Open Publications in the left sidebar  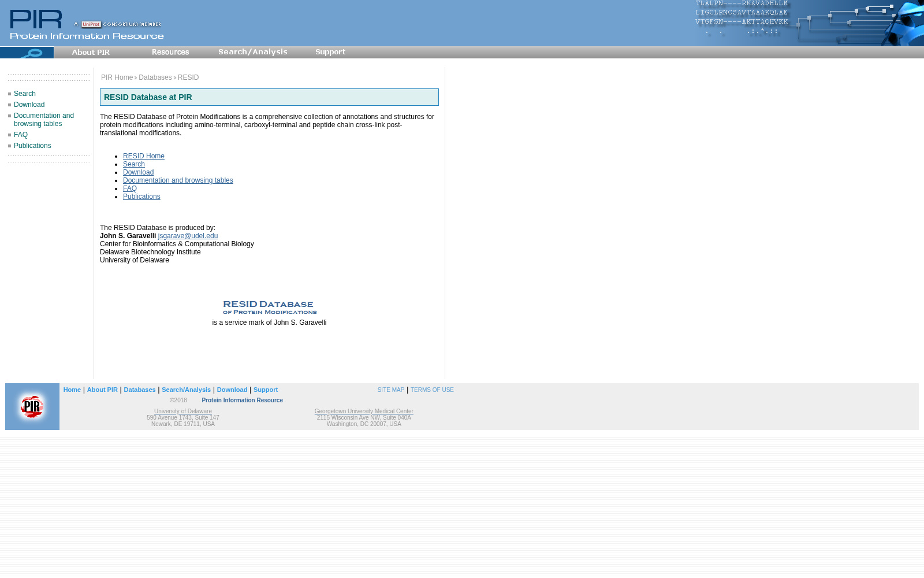tap(32, 146)
